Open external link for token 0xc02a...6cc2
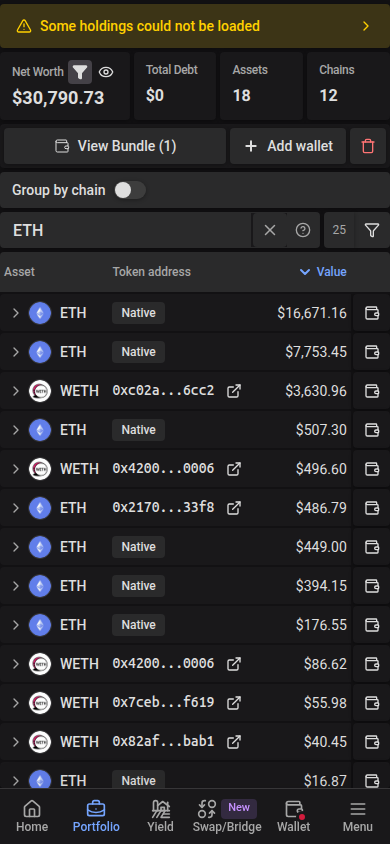This screenshot has height=844, width=390. click(233, 391)
